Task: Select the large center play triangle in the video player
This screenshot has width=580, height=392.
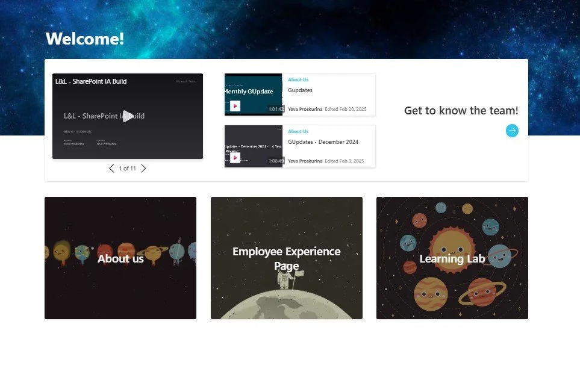Action: point(128,116)
